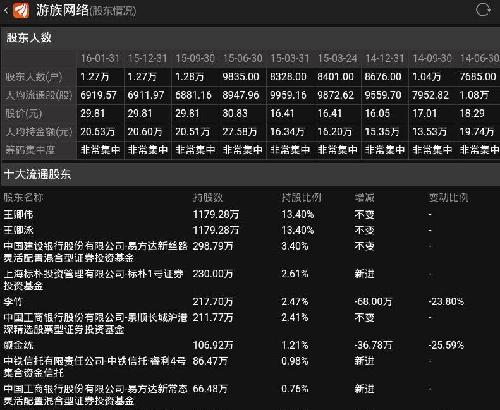The width and height of the screenshot is (500, 410).
Task: Select the 13.53万 holding amount cell
Action: tap(429, 132)
